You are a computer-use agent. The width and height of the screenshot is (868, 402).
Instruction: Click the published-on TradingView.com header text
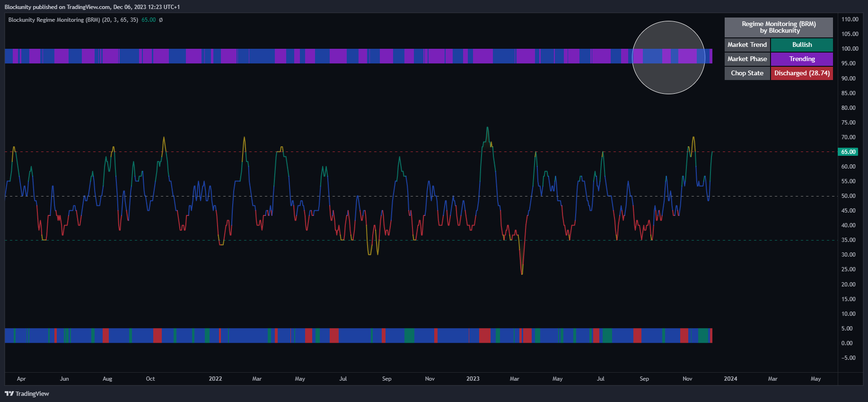[92, 7]
